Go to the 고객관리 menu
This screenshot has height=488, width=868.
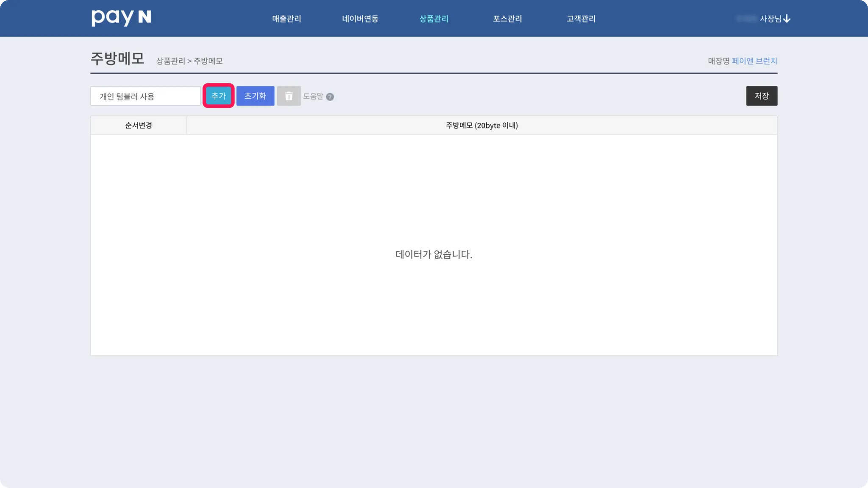point(581,19)
